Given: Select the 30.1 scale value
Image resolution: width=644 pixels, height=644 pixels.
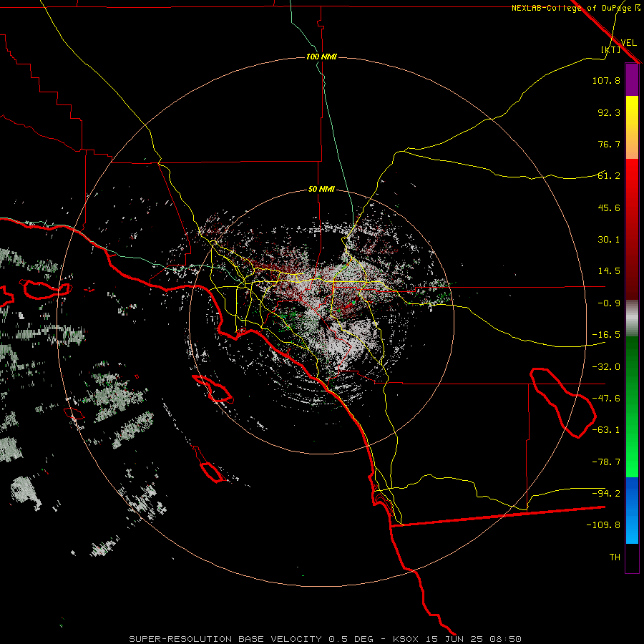Looking at the screenshot, I should (609, 240).
